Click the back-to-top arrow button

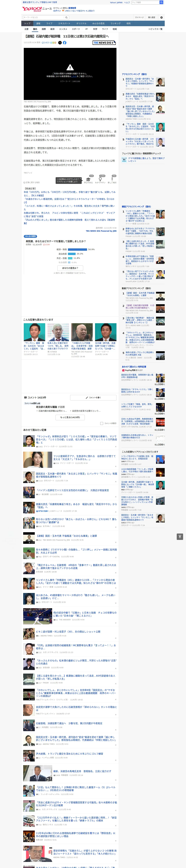(x=180, y=536)
